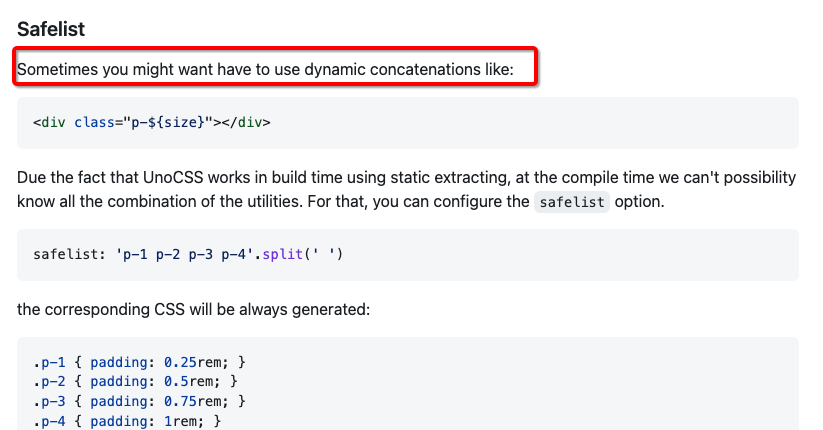Viewport: 823px width, 430px height.
Task: Click the phrase "static extracting" in the paragraph
Action: point(436,177)
